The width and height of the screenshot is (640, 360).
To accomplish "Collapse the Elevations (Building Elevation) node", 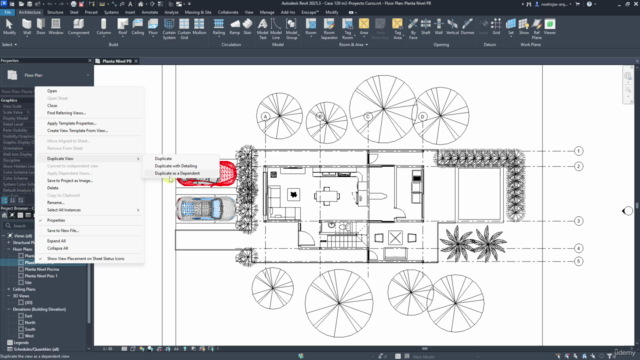I will pyautogui.click(x=9, y=309).
